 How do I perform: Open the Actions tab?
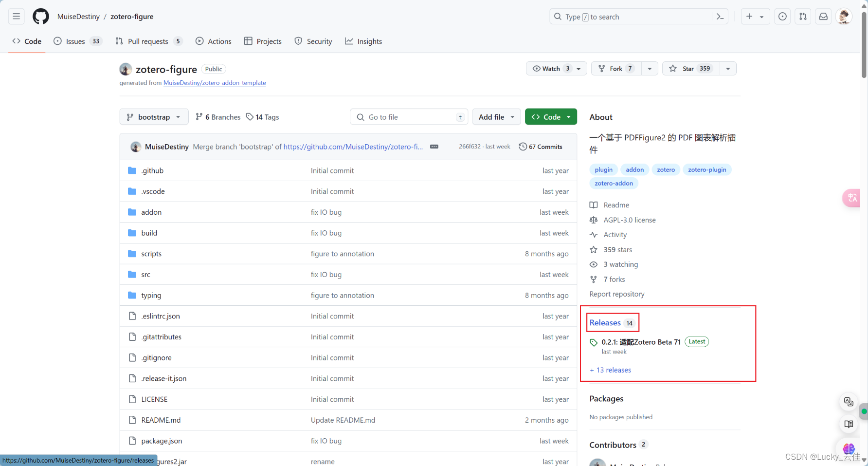point(214,41)
